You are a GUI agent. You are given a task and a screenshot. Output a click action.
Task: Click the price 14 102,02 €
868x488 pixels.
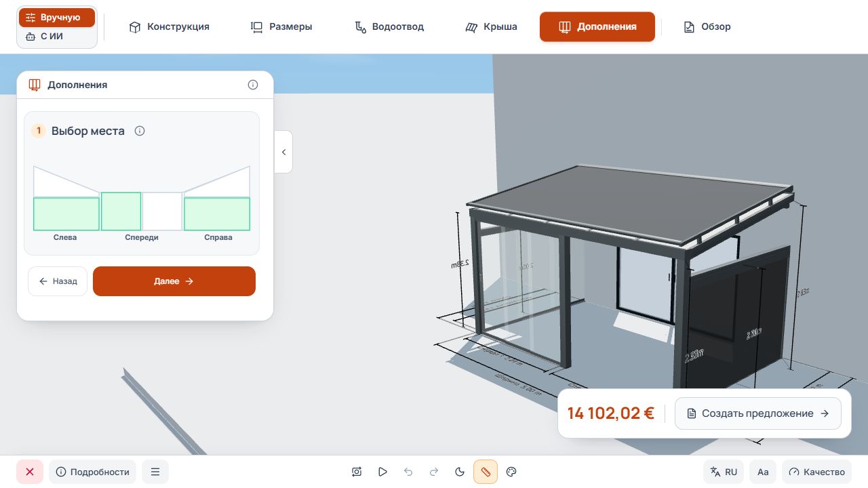(611, 413)
